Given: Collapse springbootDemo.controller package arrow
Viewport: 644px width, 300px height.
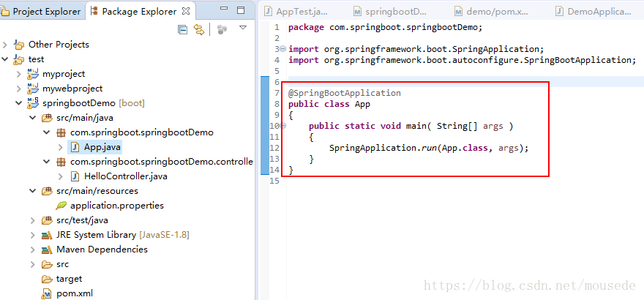Looking at the screenshot, I should coord(47,162).
